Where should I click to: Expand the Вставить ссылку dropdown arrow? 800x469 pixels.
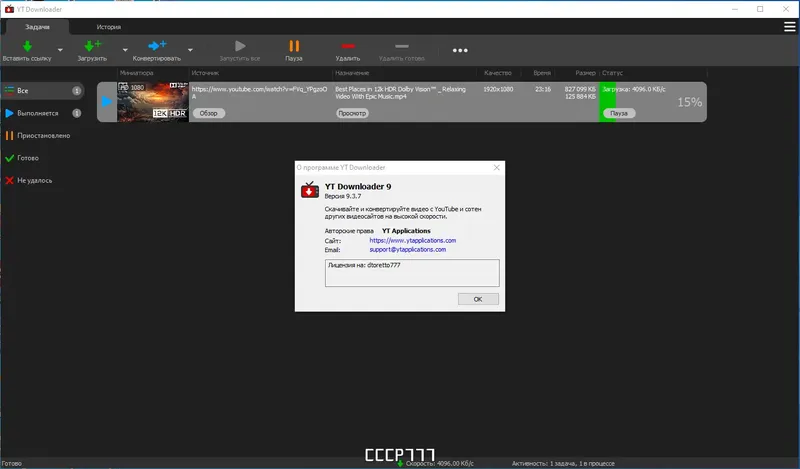coord(60,50)
